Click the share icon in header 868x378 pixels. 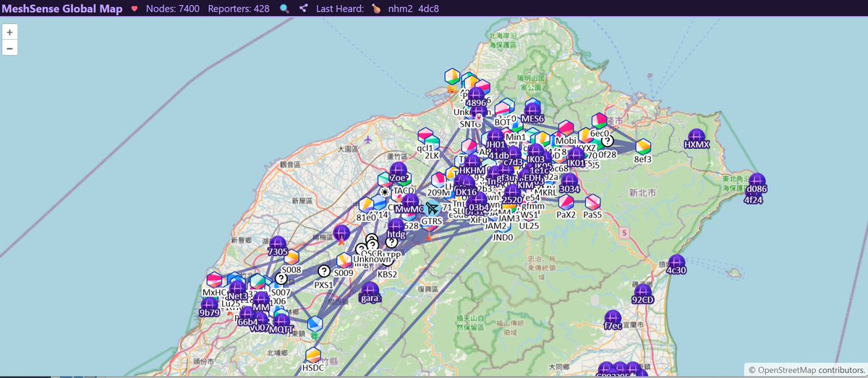(303, 9)
